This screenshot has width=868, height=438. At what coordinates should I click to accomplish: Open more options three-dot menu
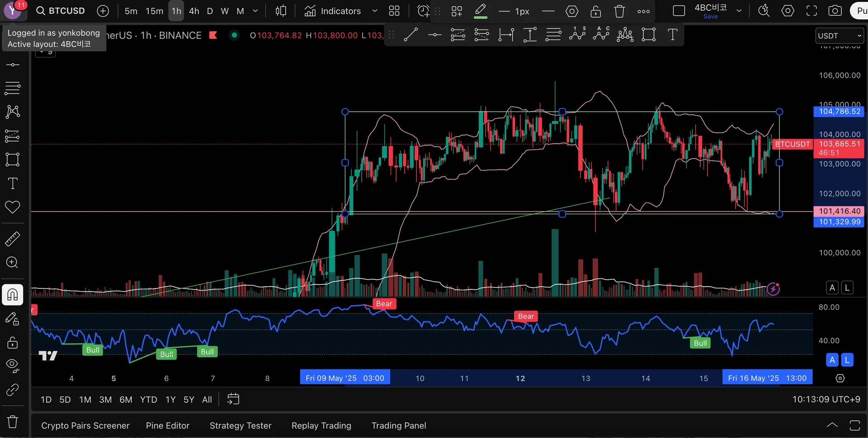click(643, 11)
